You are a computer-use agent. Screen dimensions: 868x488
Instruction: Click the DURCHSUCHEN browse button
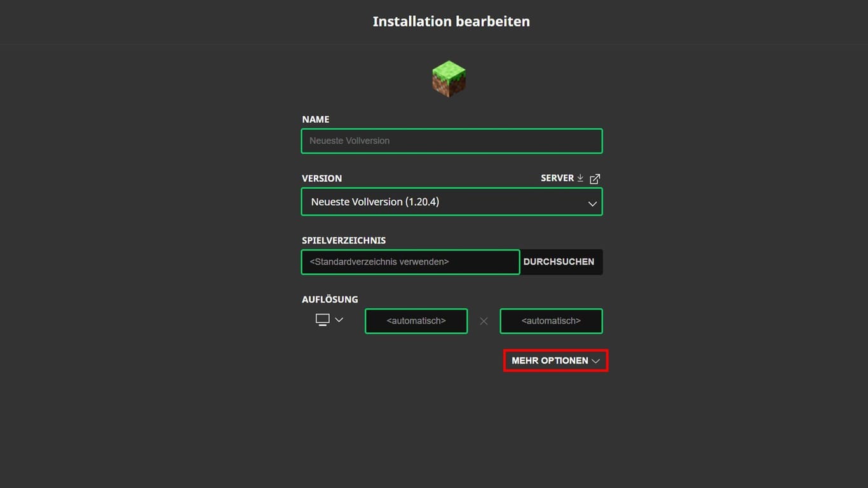(559, 262)
